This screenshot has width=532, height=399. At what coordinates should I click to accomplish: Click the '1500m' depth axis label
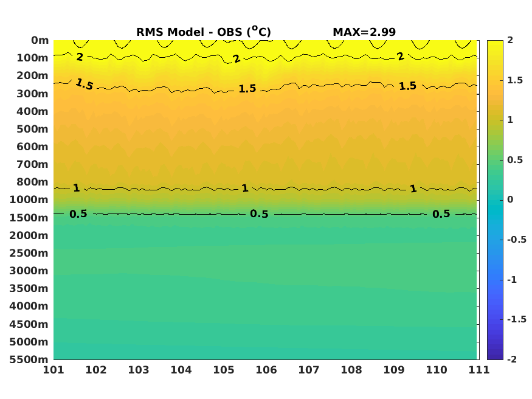click(29, 218)
